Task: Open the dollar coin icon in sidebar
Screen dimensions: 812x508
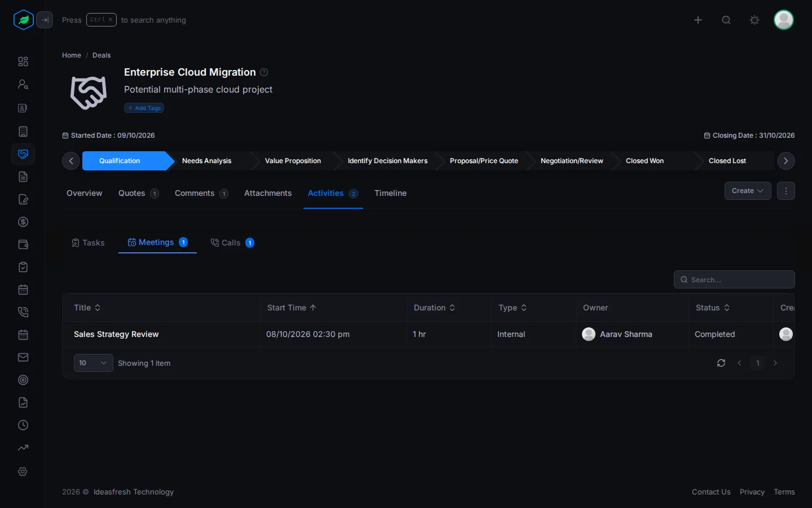Action: pos(23,222)
